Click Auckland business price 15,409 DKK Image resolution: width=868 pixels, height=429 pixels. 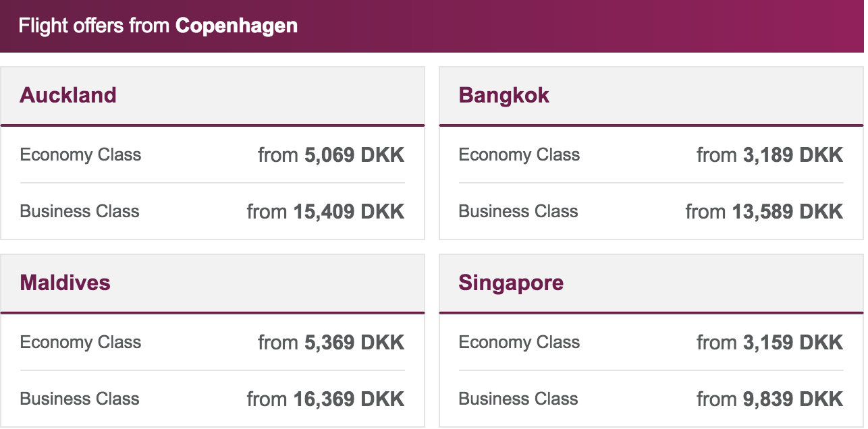325,211
